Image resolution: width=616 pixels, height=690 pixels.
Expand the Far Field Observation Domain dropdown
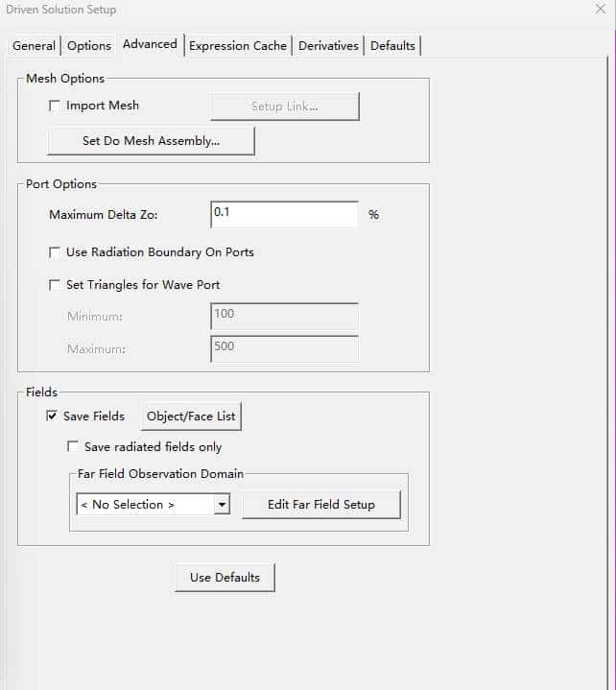coord(223,505)
